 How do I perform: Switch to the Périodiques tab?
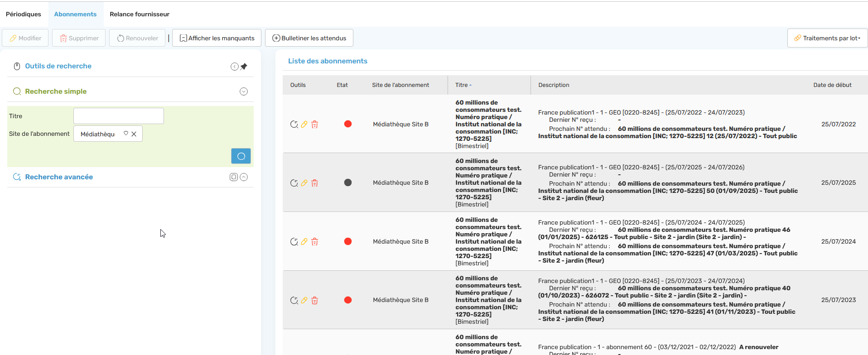click(24, 14)
